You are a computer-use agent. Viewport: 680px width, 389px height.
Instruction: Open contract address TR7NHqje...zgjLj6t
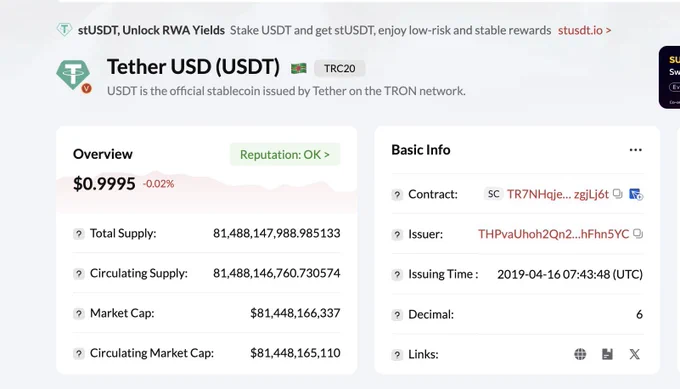point(558,194)
